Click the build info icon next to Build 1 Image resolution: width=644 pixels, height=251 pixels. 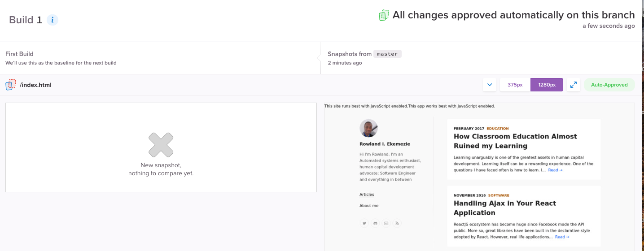tap(53, 20)
